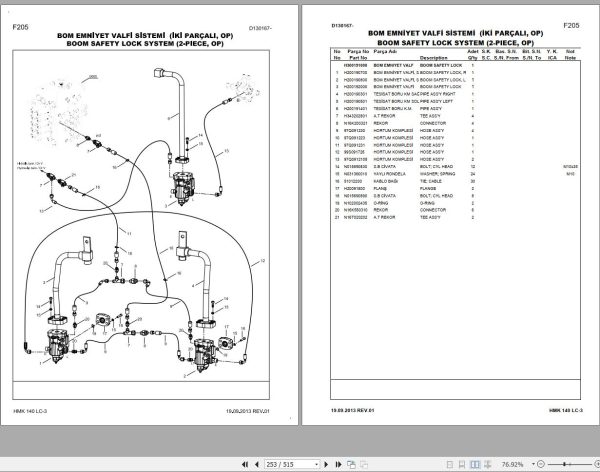This screenshot has height=472, width=600.
Task: Select single page view mode
Action: click(x=450, y=464)
